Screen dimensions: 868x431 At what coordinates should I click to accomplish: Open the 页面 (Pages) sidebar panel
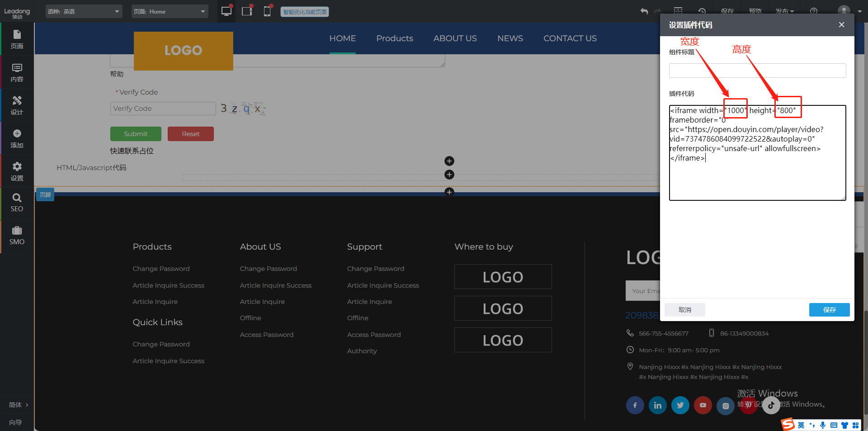pyautogui.click(x=17, y=39)
